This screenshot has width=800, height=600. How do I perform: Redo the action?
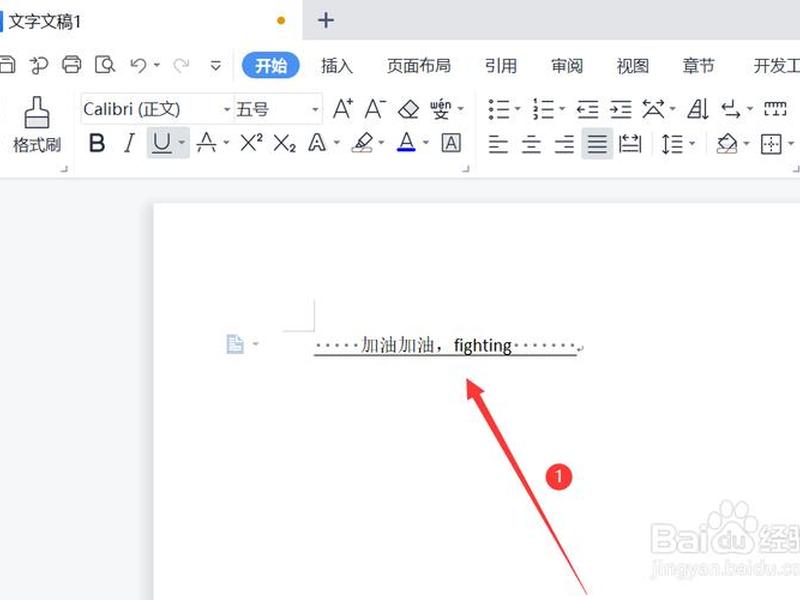click(181, 65)
